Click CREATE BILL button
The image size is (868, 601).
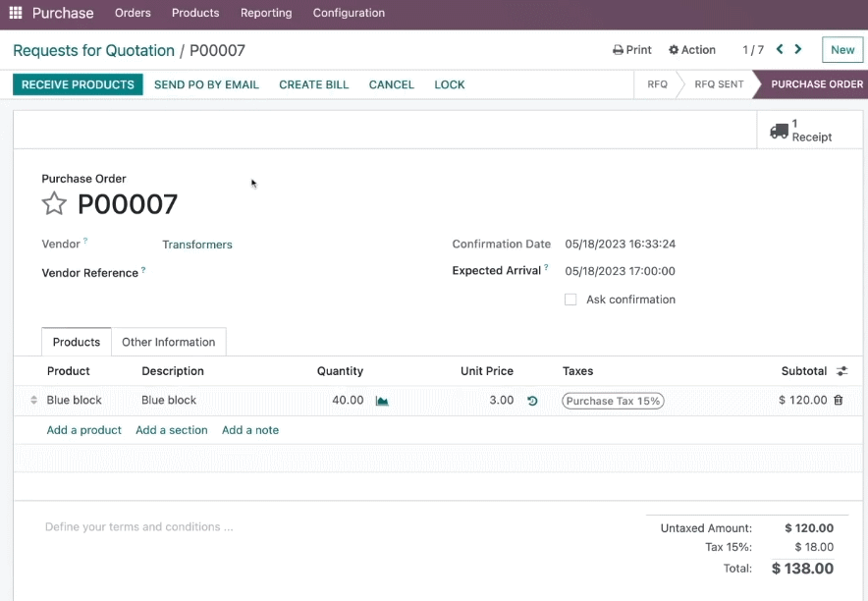point(314,84)
